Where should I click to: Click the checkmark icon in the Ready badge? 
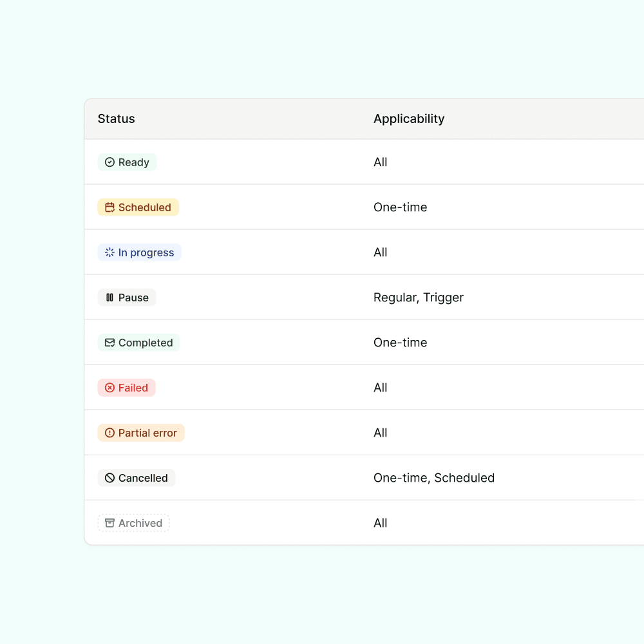click(x=109, y=162)
